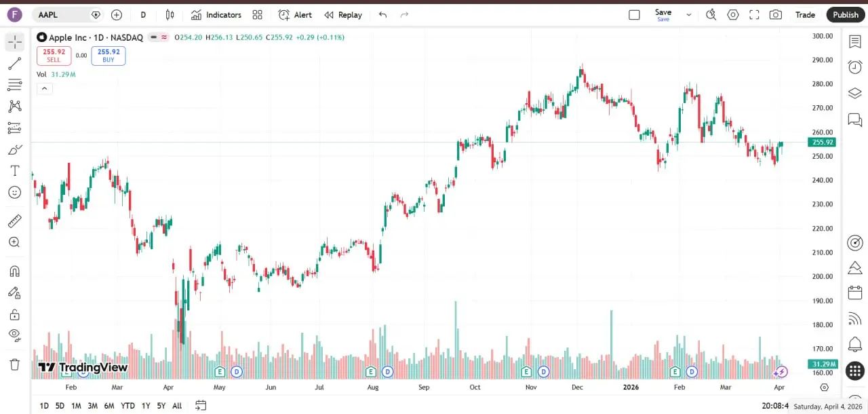
Task: Open the chart layout setup square icon
Action: (x=634, y=14)
